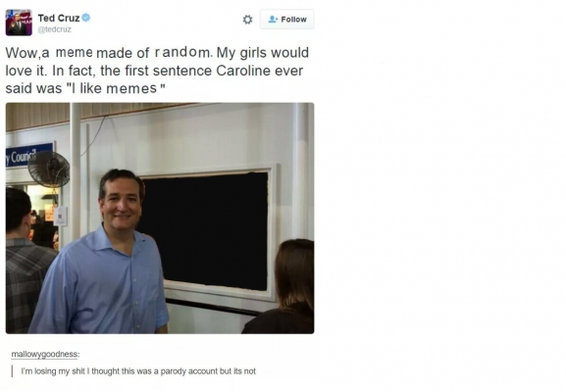Viewport: 566px width, 392px height.
Task: Click the blue verified checkmark badge
Action: (x=86, y=17)
